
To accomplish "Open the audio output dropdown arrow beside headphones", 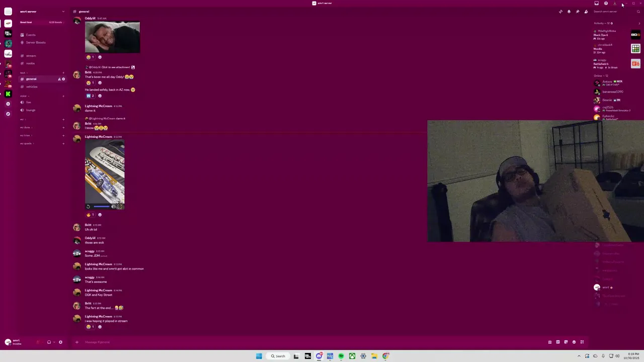I will 54,342.
